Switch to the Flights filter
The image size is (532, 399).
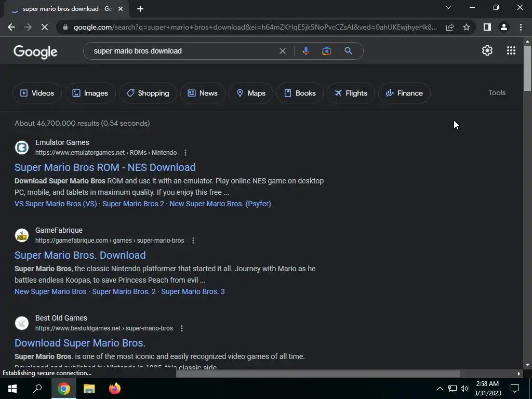(351, 93)
